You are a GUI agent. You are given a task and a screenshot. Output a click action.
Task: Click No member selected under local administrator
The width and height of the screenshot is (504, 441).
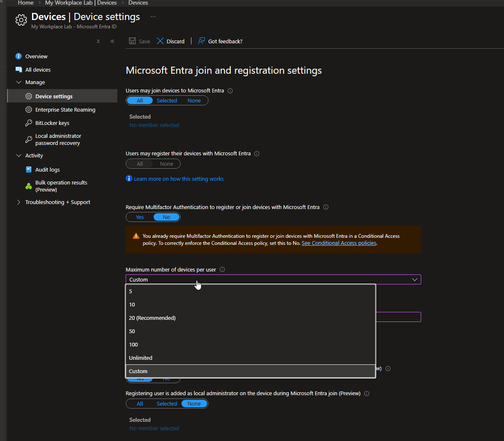(x=154, y=428)
